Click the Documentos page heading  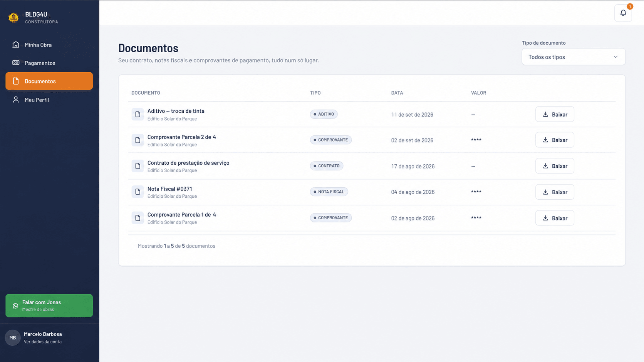148,48
